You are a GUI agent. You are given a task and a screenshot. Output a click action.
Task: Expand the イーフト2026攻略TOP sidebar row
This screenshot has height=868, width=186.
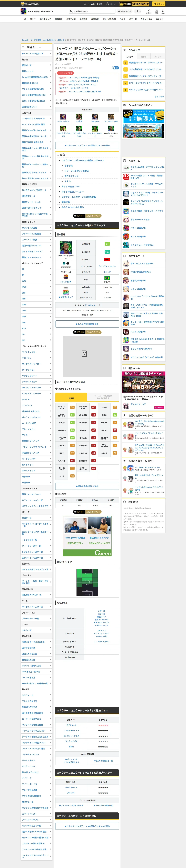coord(37,54)
